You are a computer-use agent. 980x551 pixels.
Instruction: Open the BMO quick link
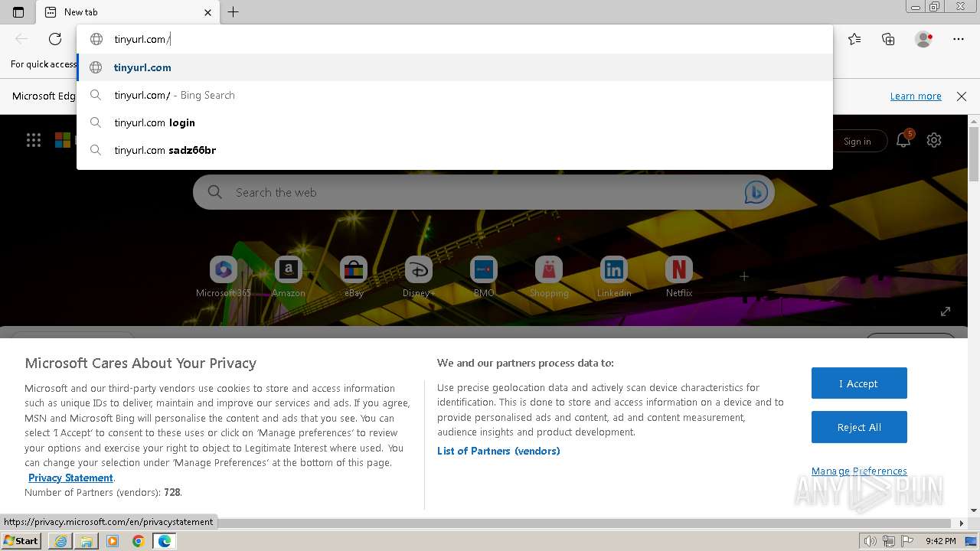point(484,277)
